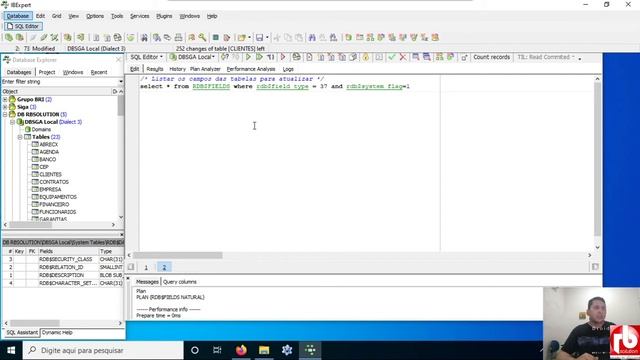Collapse the DBSGA Local tree node
640x360 pixels.
(x=12, y=122)
